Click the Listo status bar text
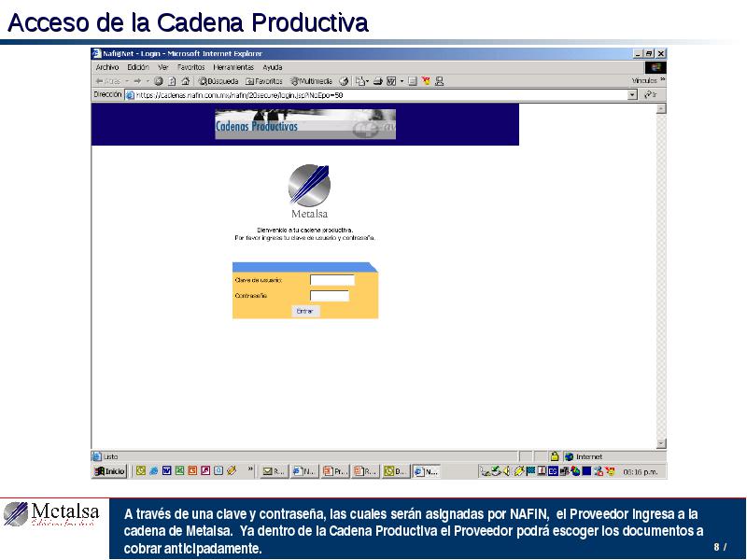The width and height of the screenshot is (747, 560). click(x=110, y=456)
